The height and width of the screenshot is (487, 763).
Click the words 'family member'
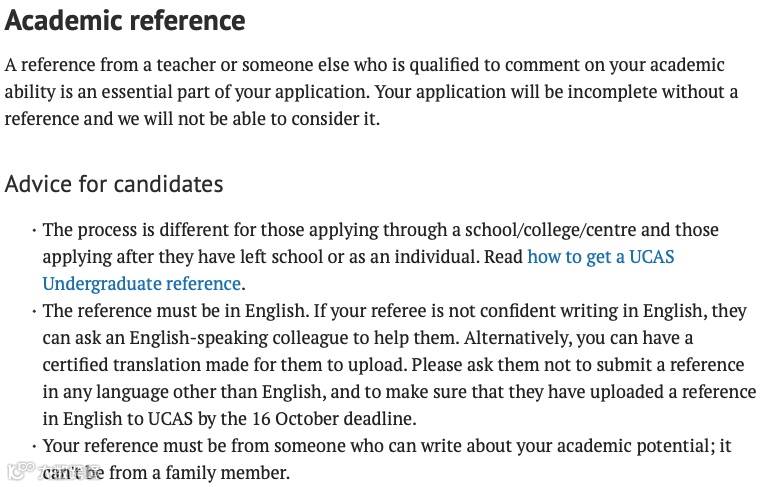[225, 473]
